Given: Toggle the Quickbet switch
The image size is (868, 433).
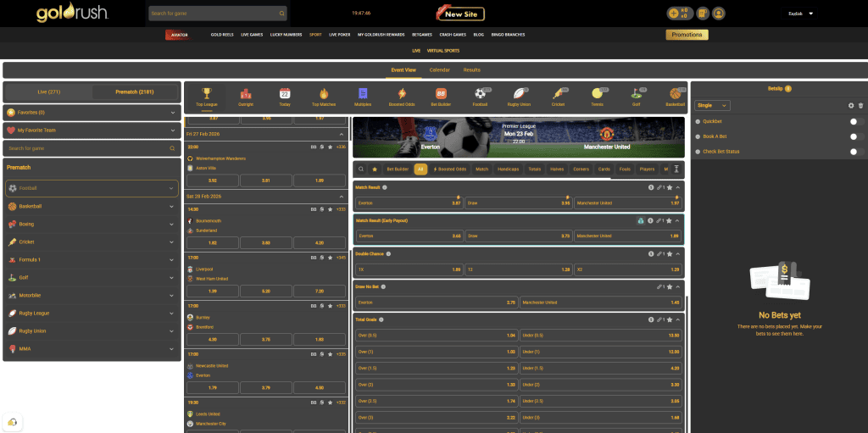Looking at the screenshot, I should point(856,121).
